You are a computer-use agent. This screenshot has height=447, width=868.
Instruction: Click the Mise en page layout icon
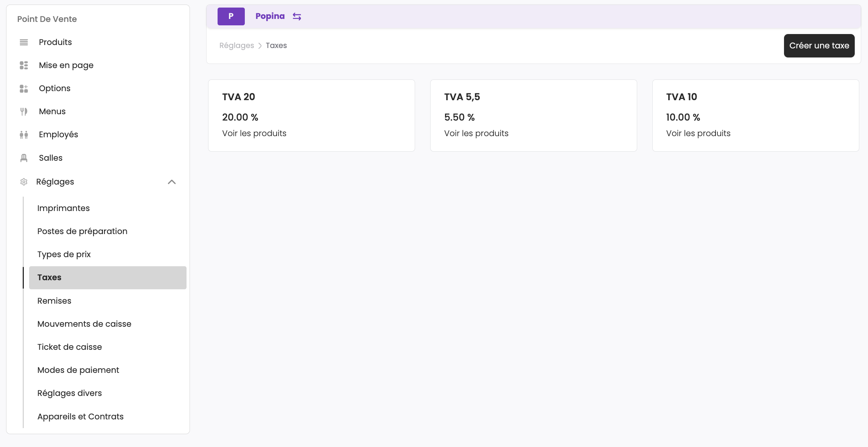pyautogui.click(x=24, y=65)
